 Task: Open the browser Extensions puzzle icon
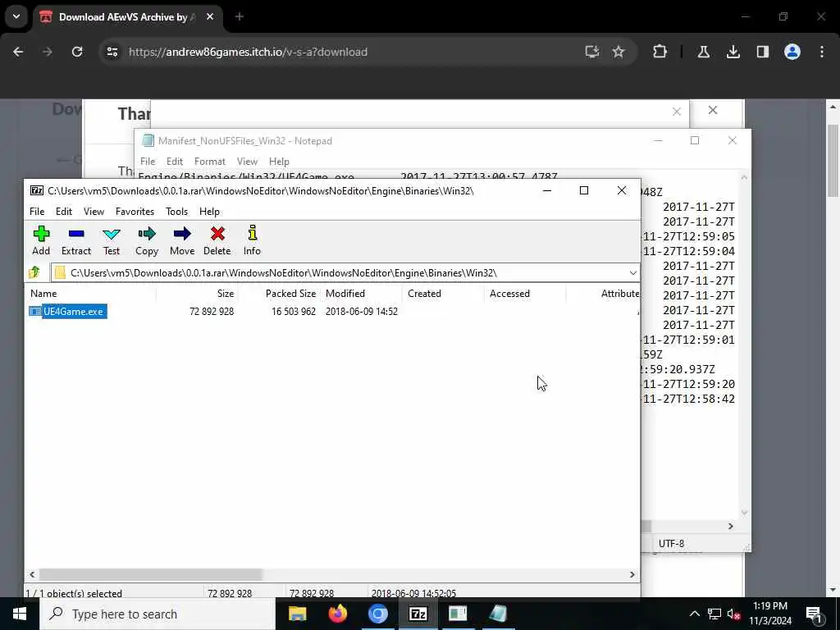click(x=660, y=52)
